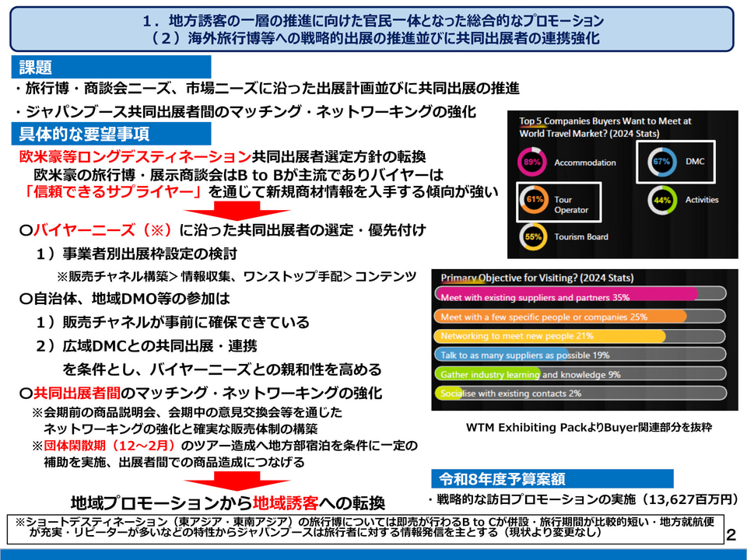Select the 'Socialise with existing contacts 2%' bar
Viewport: 747px width, 560px height.
tap(580, 394)
